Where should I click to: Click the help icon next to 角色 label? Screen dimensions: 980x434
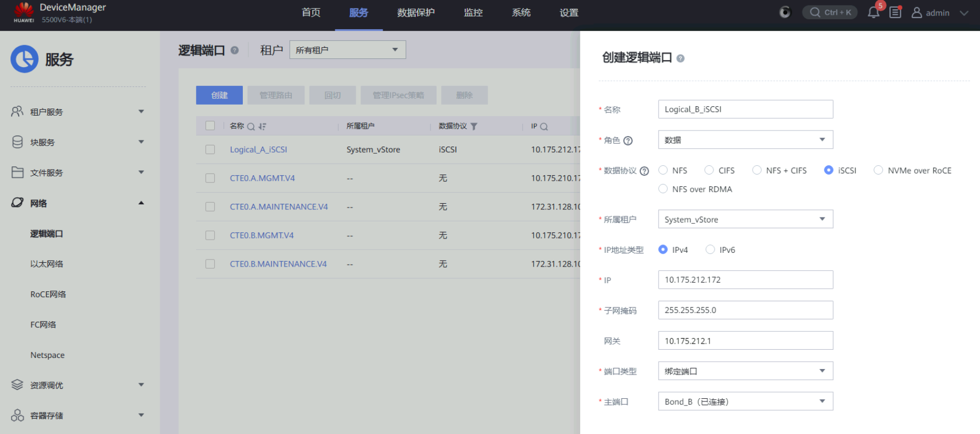[x=628, y=140]
